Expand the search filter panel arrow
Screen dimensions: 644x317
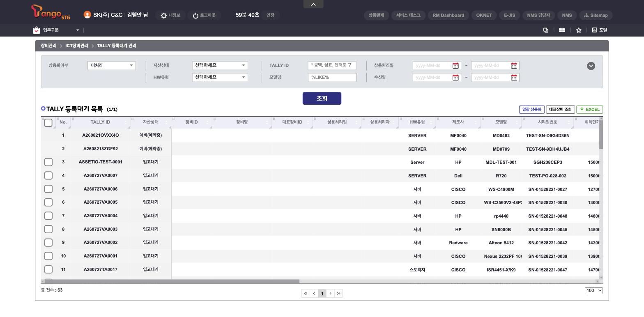click(x=591, y=66)
